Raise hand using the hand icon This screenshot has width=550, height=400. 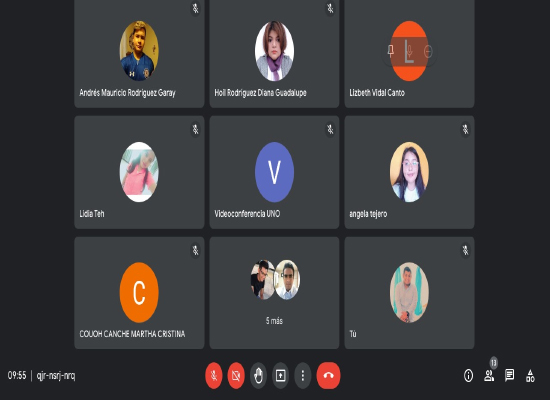pyautogui.click(x=259, y=375)
